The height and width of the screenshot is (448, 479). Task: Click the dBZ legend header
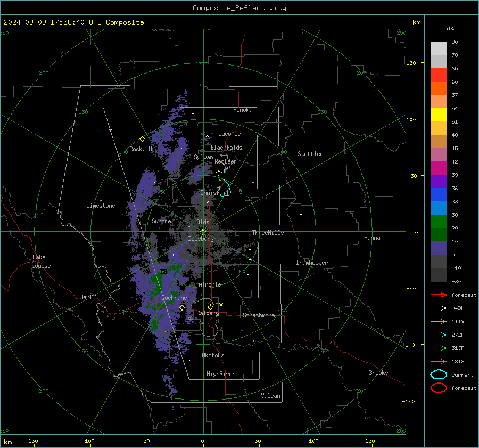pyautogui.click(x=451, y=29)
